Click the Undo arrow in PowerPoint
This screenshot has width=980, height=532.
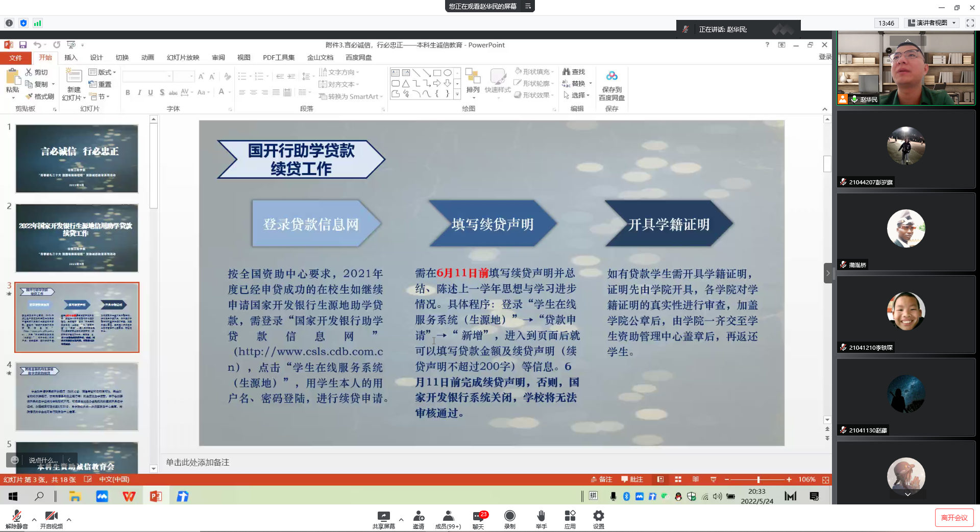coord(37,45)
